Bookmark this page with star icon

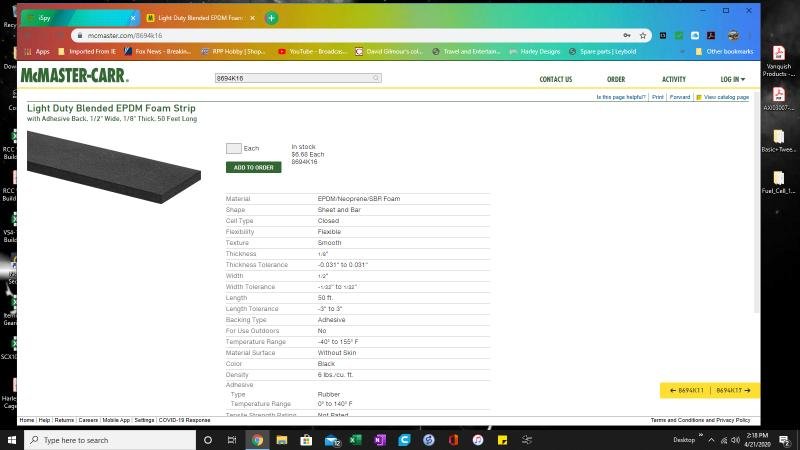643,35
